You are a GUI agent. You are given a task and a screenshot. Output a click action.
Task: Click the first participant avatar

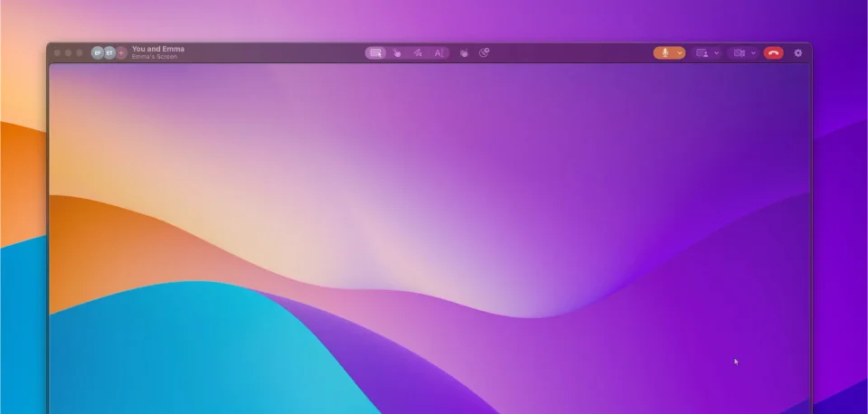98,53
